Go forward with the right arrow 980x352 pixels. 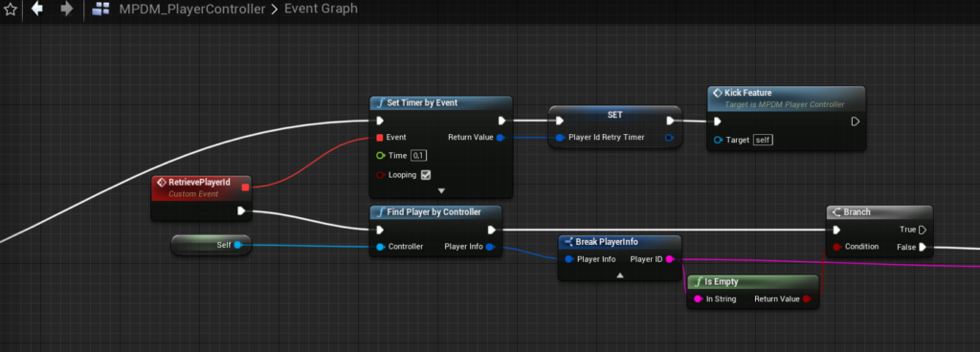(67, 10)
